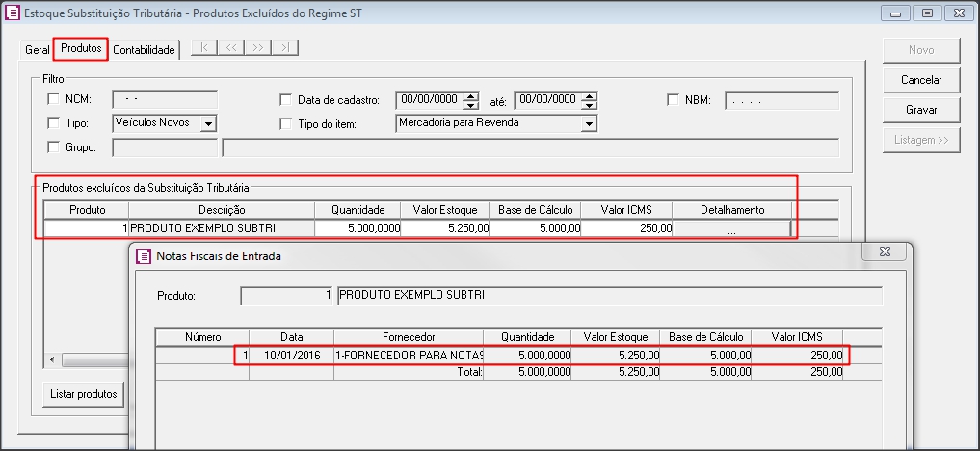Open the Mercadoria para Revenda dropdown
Viewport: 980px width, 451px height.
[x=588, y=123]
